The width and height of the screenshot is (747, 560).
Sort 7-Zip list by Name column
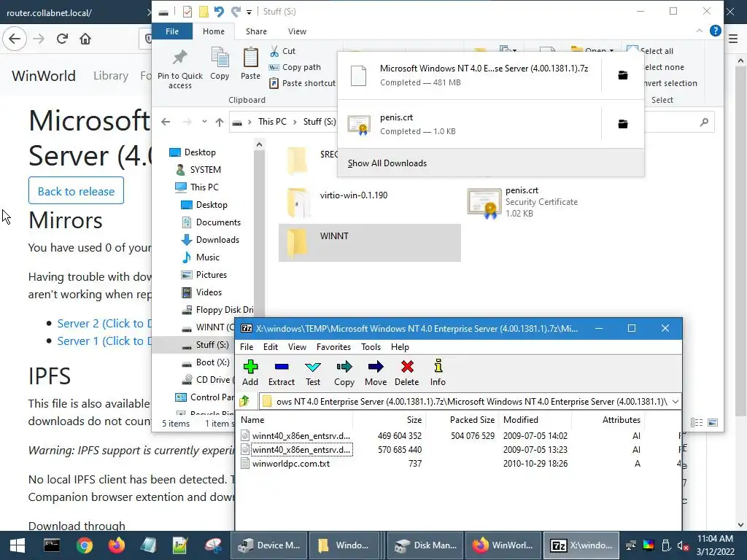click(x=252, y=419)
